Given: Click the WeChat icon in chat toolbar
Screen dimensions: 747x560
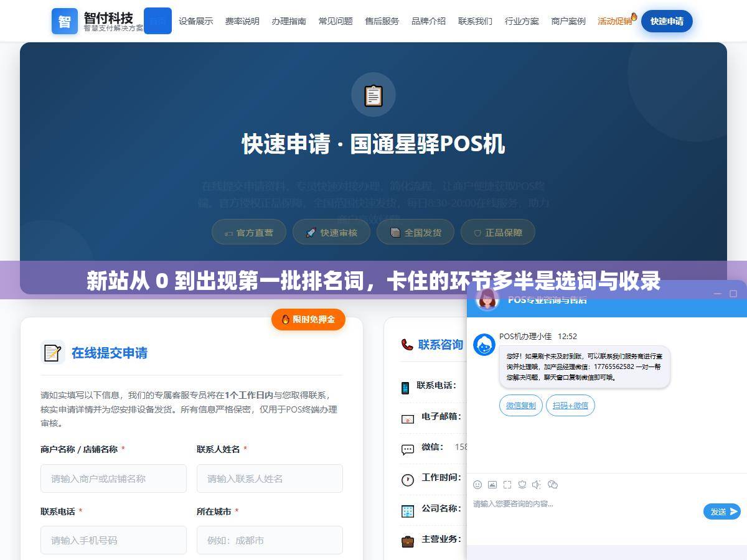Looking at the screenshot, I should [x=553, y=484].
